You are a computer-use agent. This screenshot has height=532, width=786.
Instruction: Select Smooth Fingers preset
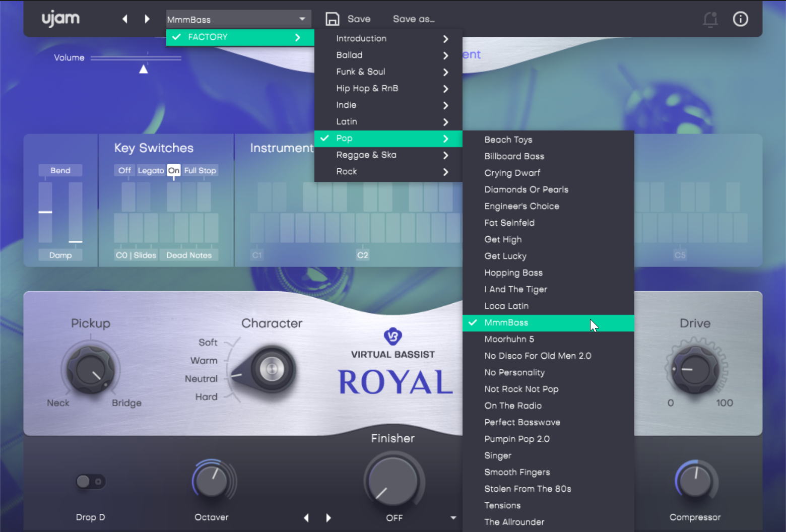click(x=548, y=473)
